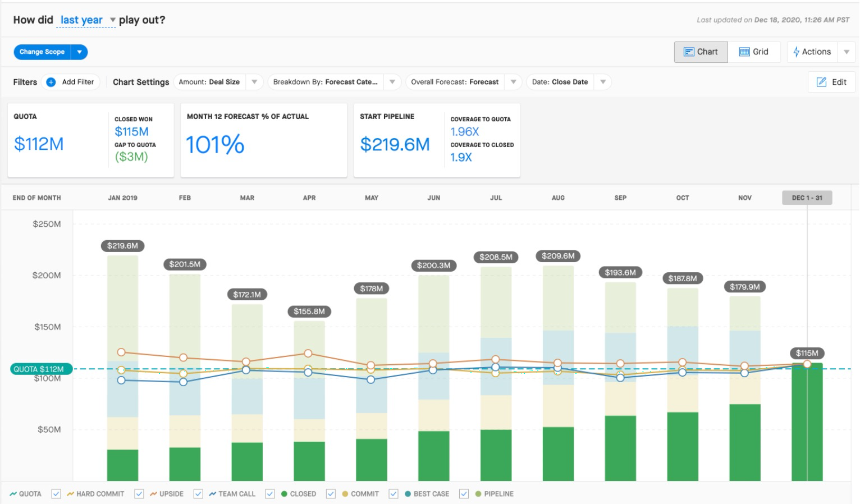
Task: Click the UPSIDE line icon in legend
Action: coord(153,494)
